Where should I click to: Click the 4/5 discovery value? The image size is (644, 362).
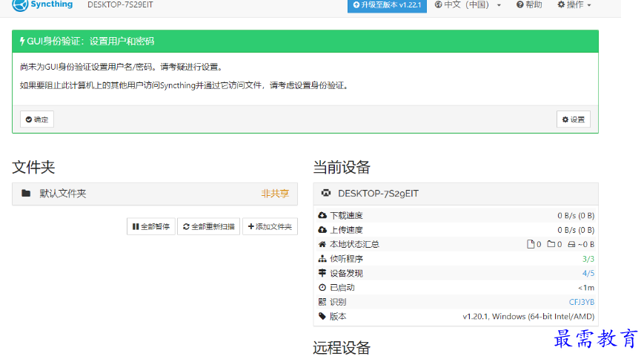(588, 273)
